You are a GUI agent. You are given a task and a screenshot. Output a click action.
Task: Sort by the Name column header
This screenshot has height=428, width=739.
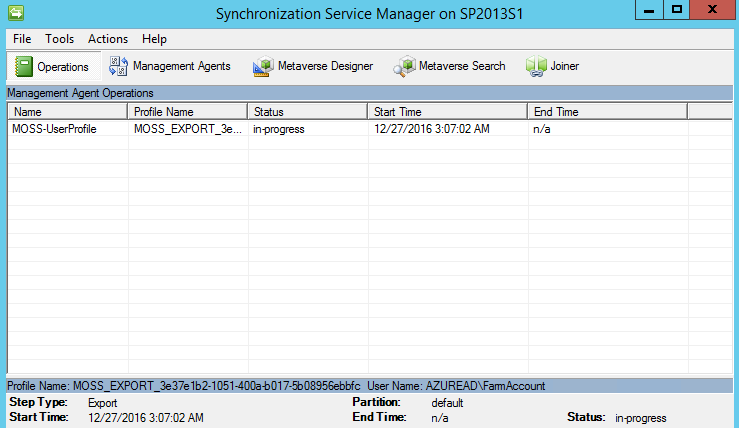click(67, 112)
